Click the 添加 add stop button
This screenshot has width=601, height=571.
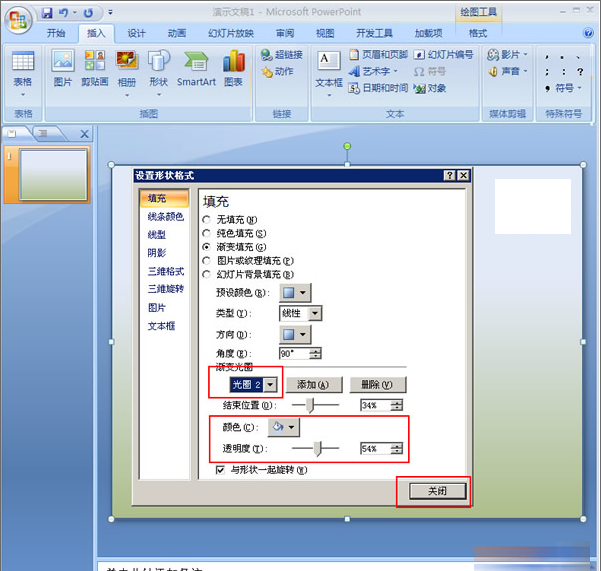(x=314, y=384)
